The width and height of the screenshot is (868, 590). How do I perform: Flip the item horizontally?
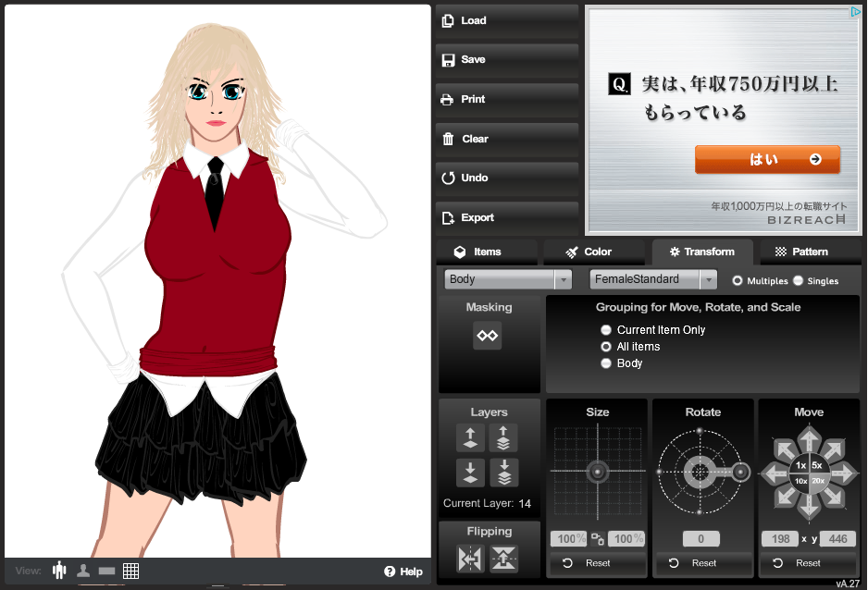coord(470,559)
